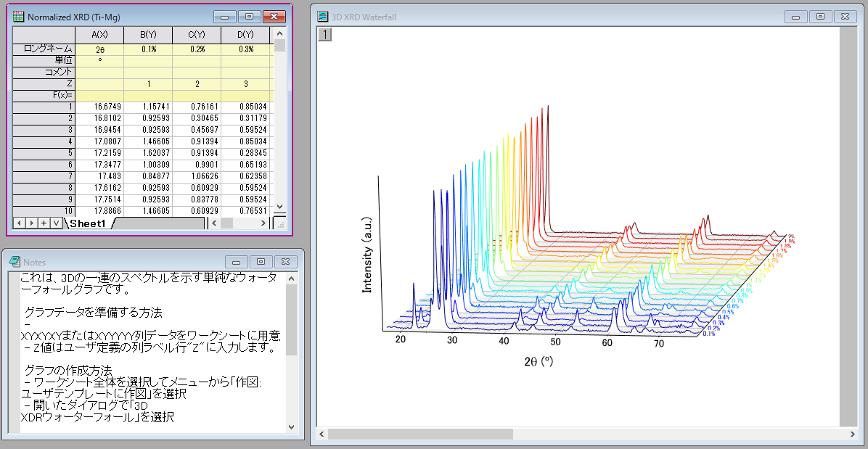The width and height of the screenshot is (868, 449).
Task: Select cell with value 0.85034 in row 1
Action: tap(245, 107)
